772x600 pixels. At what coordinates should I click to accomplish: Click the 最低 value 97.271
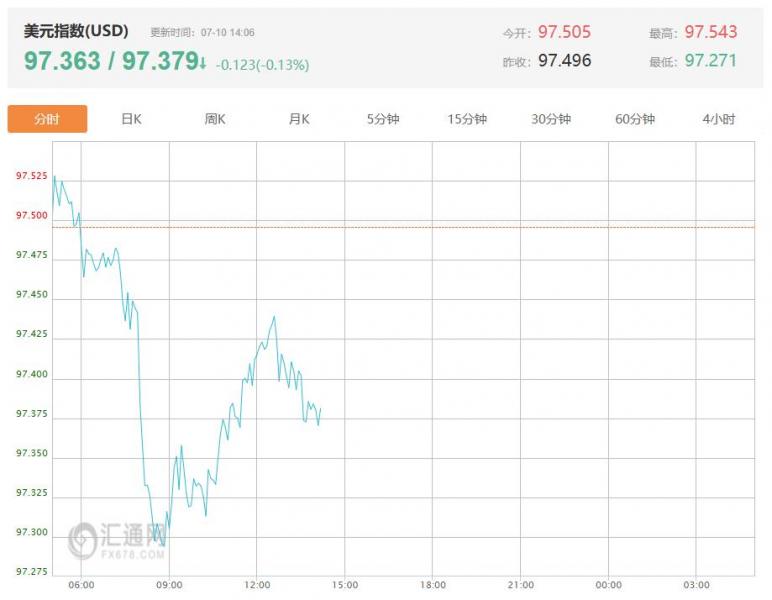click(710, 61)
